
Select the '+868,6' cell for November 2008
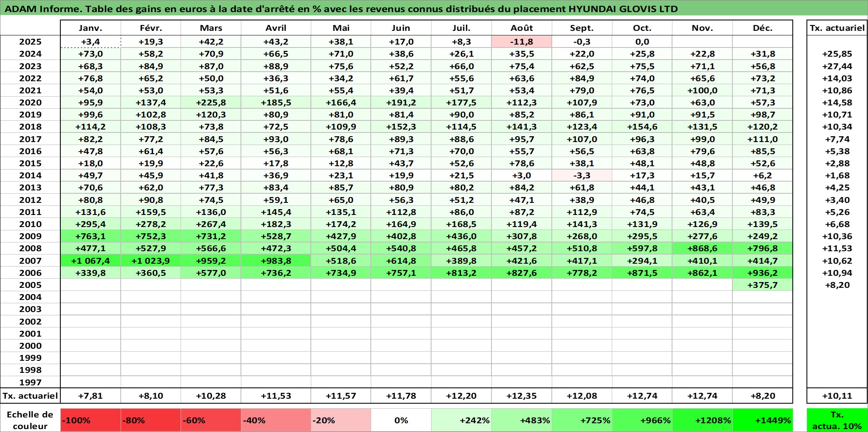tap(702, 248)
